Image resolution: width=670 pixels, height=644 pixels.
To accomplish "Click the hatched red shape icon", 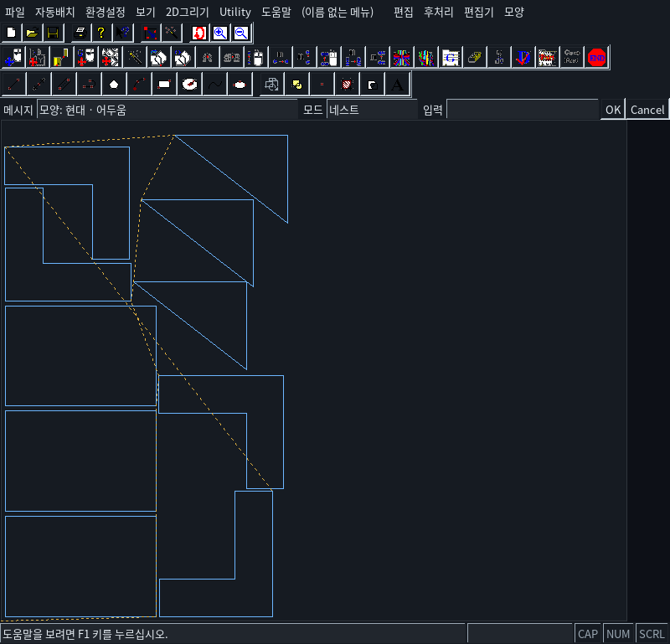I will pos(347,85).
